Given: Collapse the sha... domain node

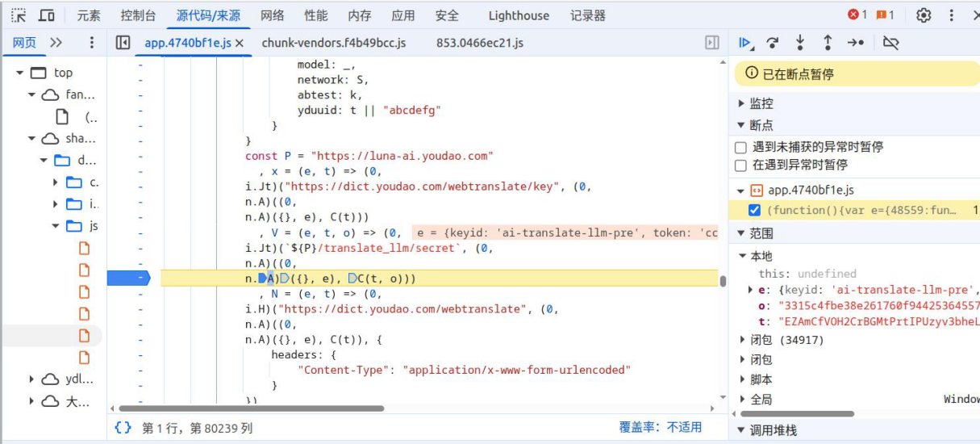Looking at the screenshot, I should point(32,138).
